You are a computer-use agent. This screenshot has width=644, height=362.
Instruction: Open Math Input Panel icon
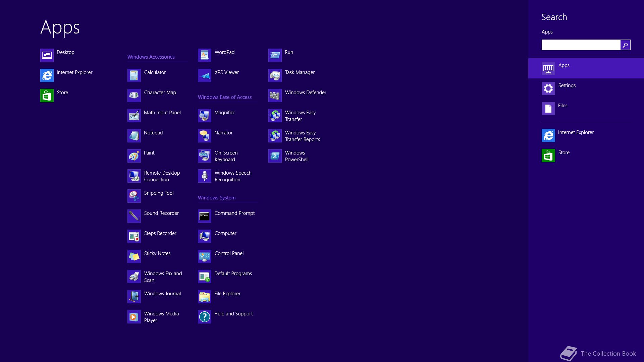click(x=134, y=116)
